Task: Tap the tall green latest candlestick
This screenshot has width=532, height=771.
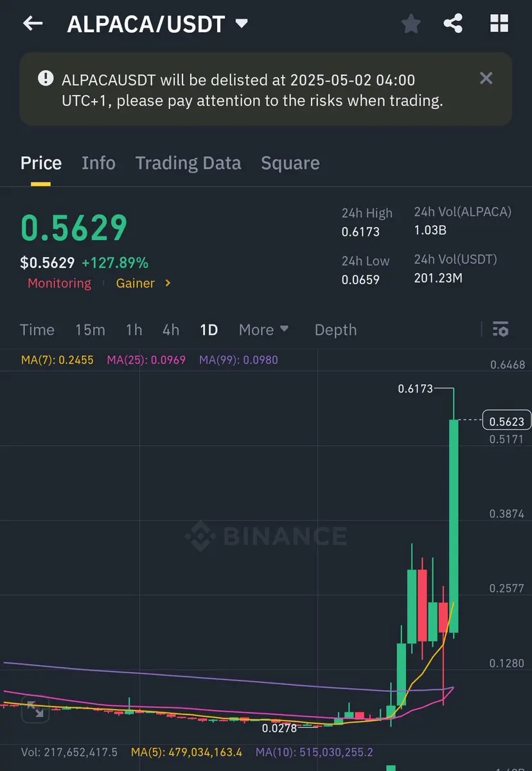Action: [454, 526]
